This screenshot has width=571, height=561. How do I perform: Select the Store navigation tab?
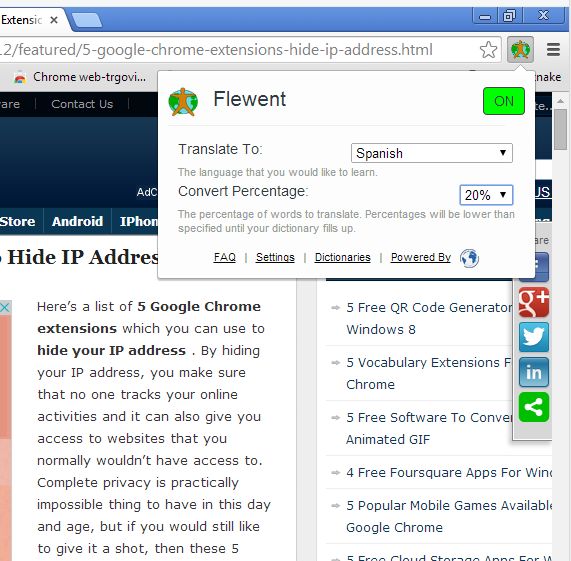pos(17,221)
